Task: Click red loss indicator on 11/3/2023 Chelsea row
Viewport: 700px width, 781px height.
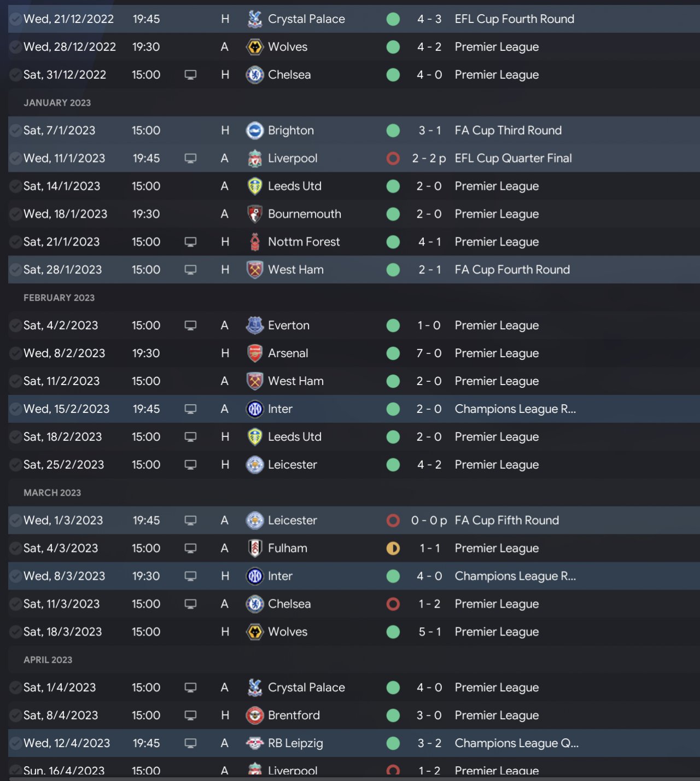Action: (x=393, y=604)
